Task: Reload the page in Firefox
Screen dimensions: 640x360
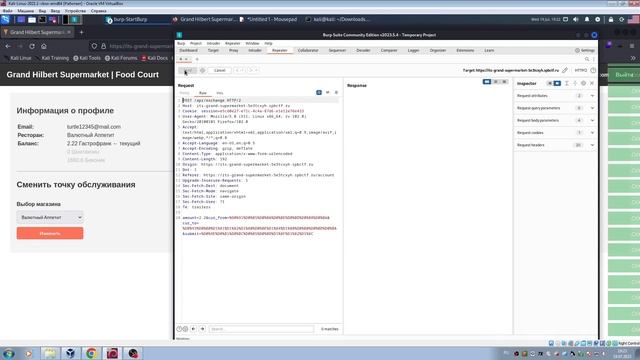Action: tap(32, 46)
